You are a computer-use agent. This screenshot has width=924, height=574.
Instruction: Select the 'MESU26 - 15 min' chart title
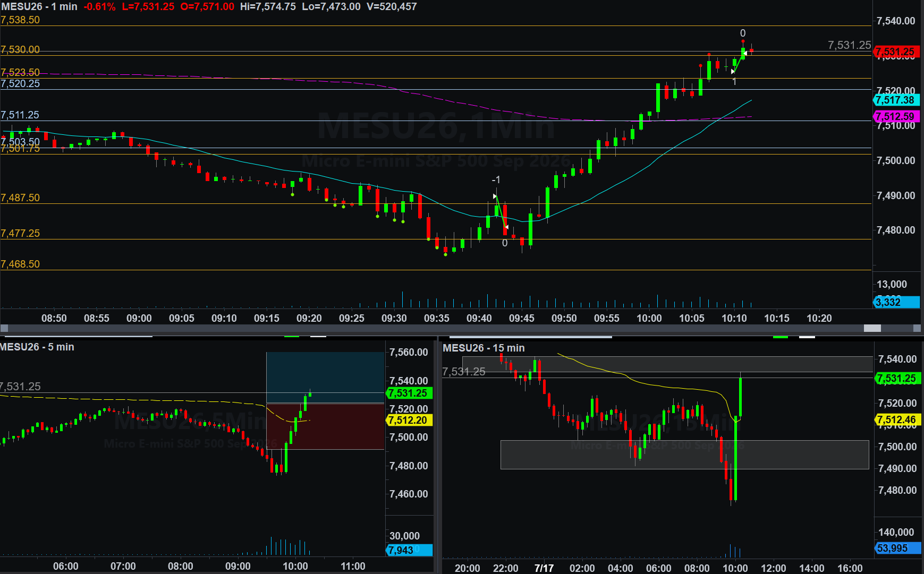click(x=484, y=348)
